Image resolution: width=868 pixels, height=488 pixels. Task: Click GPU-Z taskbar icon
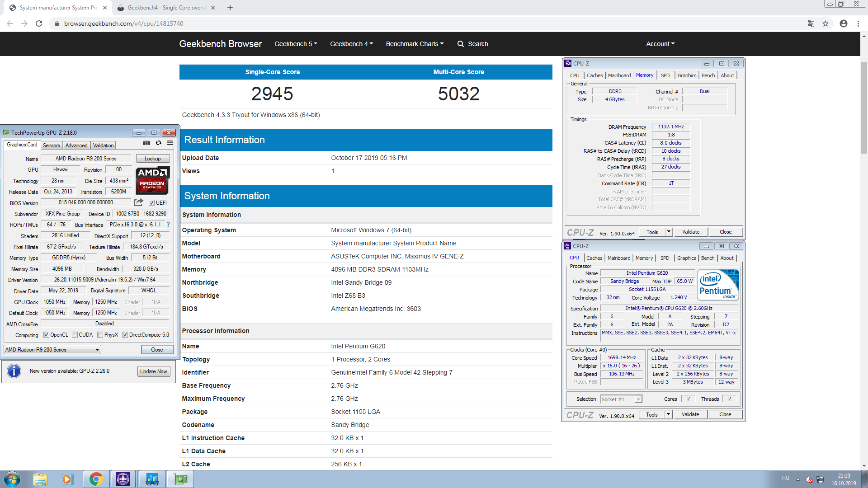click(x=180, y=479)
